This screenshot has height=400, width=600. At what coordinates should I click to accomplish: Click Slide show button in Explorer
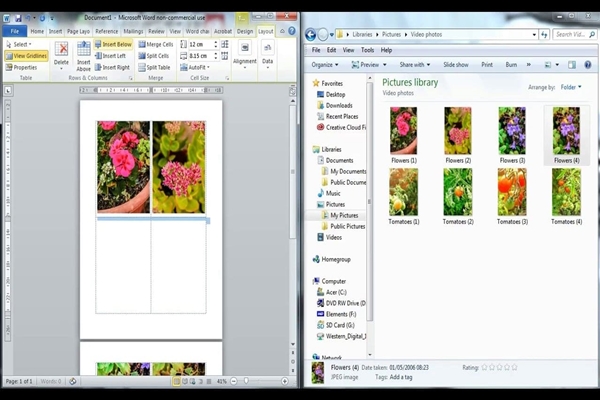[x=456, y=65]
